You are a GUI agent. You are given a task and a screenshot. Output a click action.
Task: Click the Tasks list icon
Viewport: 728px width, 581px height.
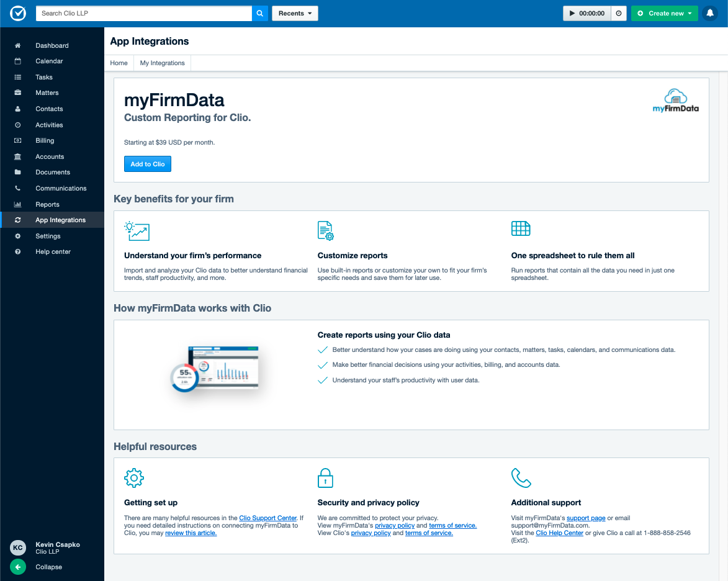pyautogui.click(x=17, y=77)
